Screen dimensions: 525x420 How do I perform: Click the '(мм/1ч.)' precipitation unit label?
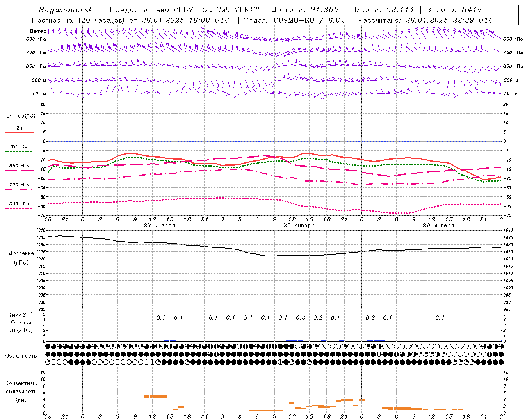[21, 330]
